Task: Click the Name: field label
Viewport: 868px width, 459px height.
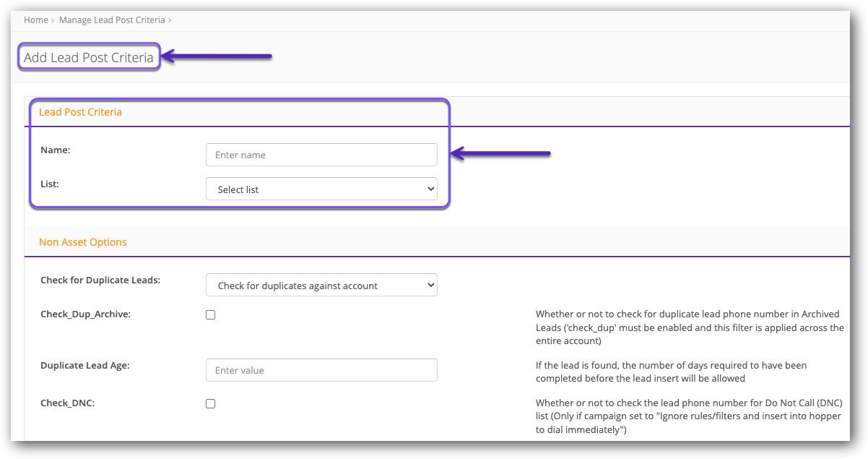Action: click(x=55, y=150)
